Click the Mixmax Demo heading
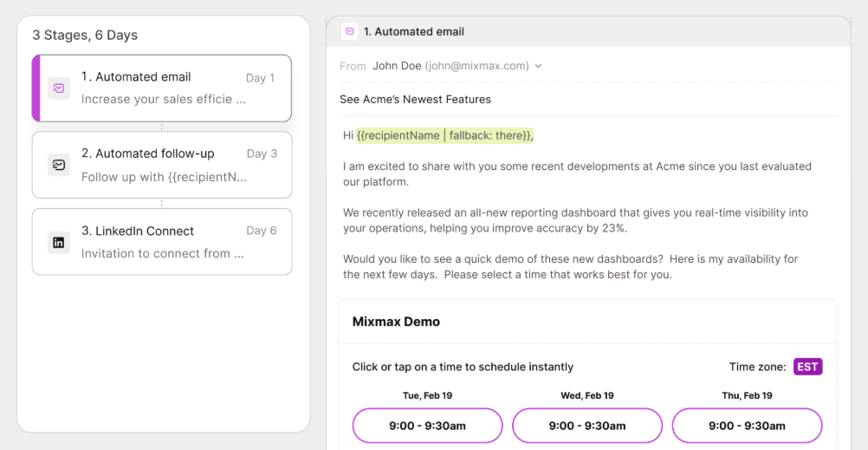 coord(397,322)
